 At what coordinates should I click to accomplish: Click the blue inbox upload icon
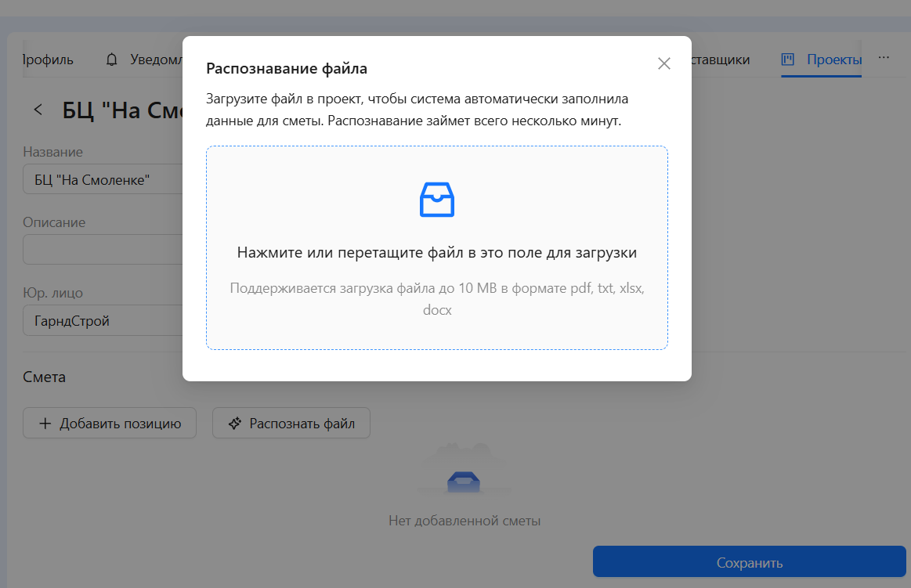(437, 200)
